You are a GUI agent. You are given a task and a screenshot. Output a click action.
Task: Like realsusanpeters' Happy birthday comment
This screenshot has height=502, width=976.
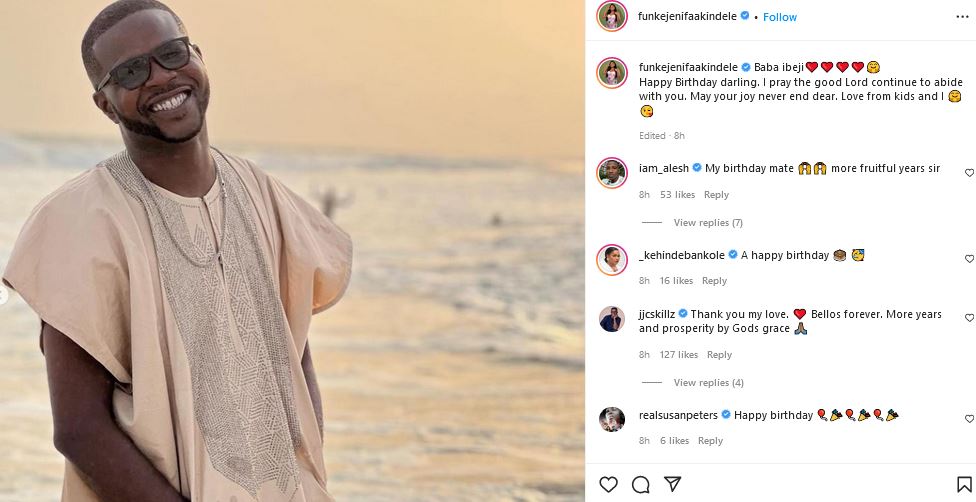click(x=969, y=419)
